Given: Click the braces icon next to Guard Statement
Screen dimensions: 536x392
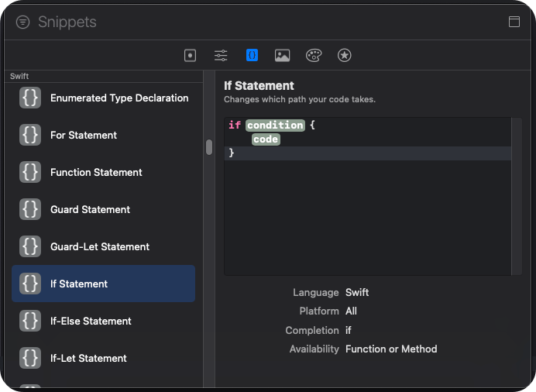Looking at the screenshot, I should 30,209.
